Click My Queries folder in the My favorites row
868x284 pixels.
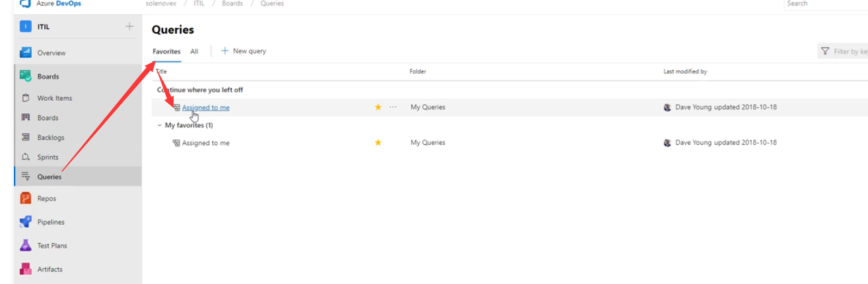tap(428, 142)
